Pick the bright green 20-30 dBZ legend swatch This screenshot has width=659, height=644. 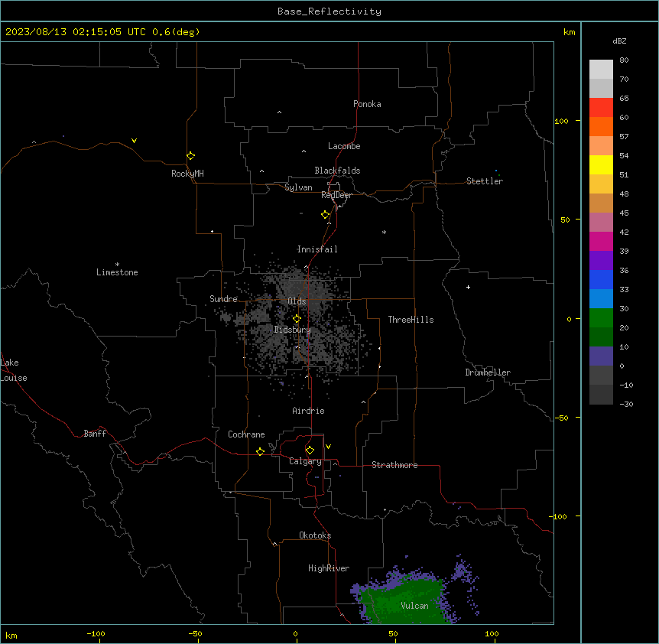point(601,318)
